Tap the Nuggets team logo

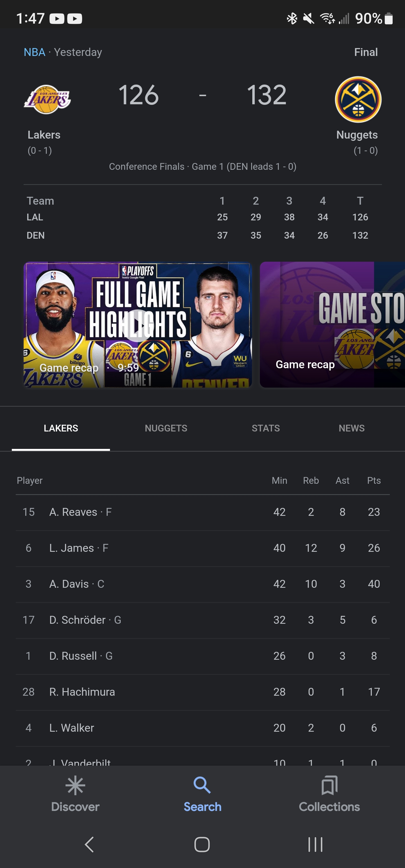point(358,100)
